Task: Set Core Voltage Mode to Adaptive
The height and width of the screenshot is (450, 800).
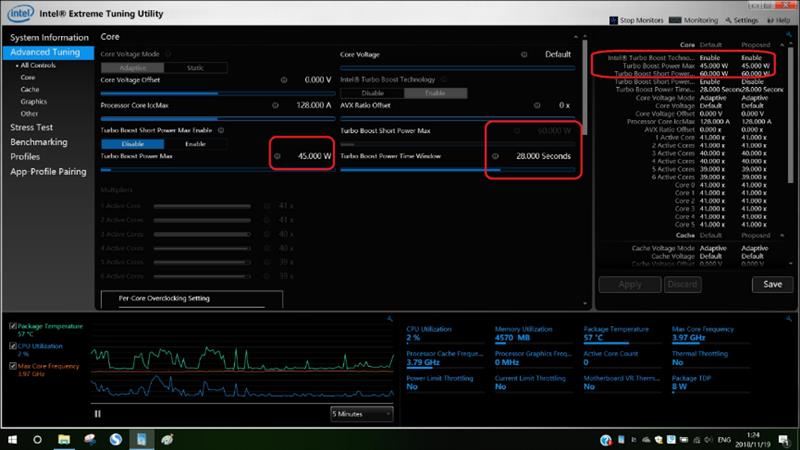Action: [133, 68]
